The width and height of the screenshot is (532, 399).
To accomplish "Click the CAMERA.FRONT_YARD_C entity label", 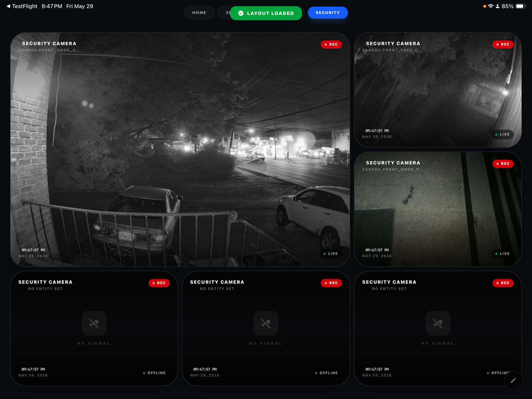I will pos(392,50).
